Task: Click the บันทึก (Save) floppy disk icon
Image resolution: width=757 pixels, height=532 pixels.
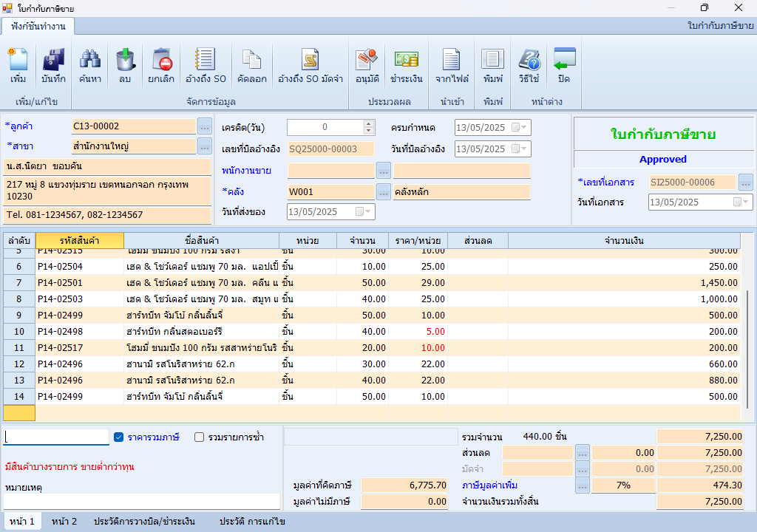Action: coord(53,65)
